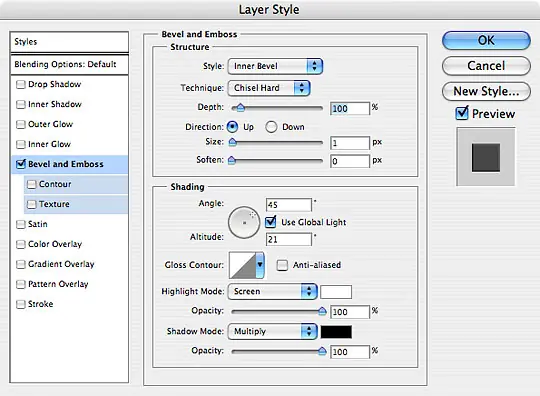
Task: Select the Up direction radio button
Action: (x=232, y=127)
